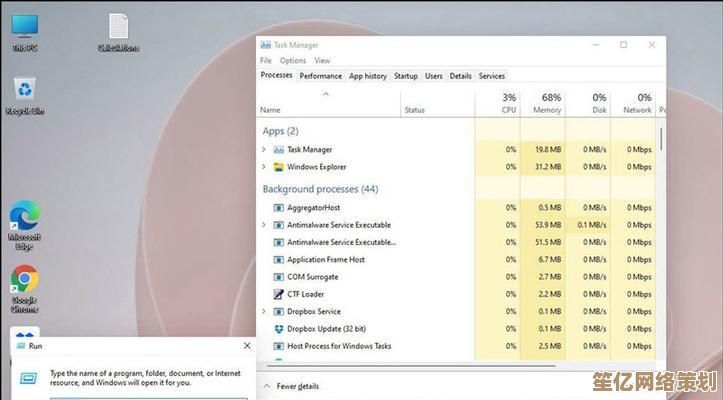The image size is (723, 400).
Task: Sort processes by Memory column
Action: 546,103
